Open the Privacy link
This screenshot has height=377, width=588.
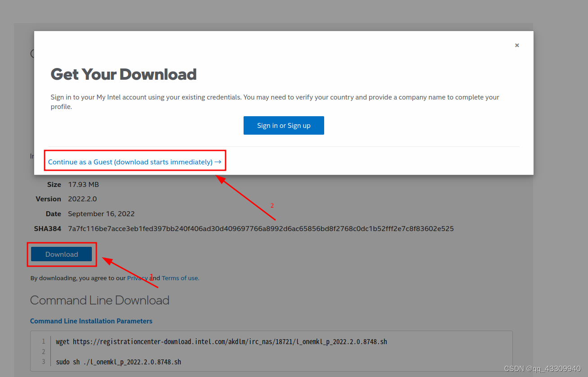point(137,278)
